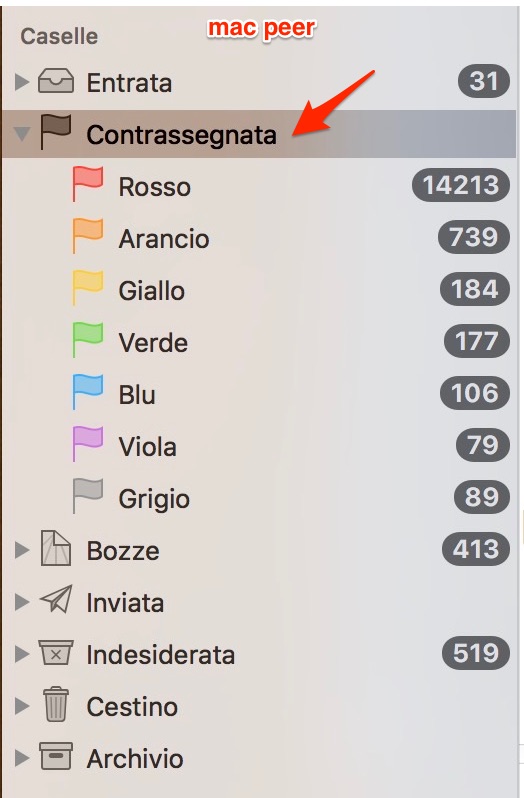Click the 14213 count badge for Rosso

[x=461, y=185]
